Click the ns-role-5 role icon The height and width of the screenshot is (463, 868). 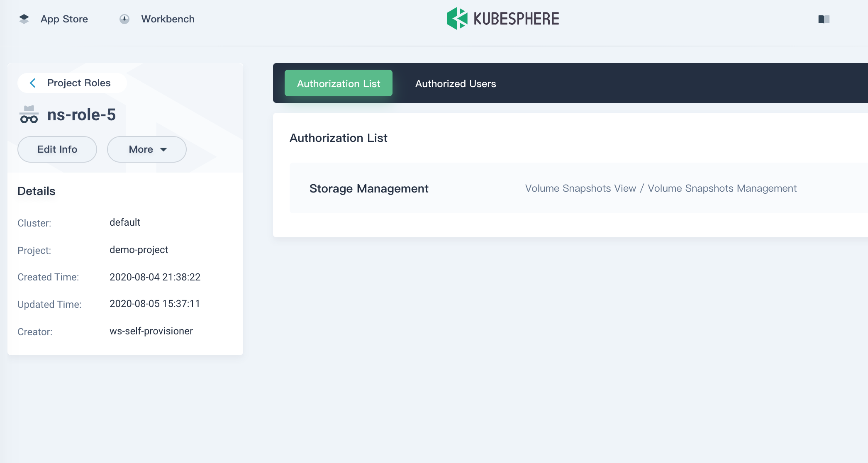pyautogui.click(x=29, y=115)
